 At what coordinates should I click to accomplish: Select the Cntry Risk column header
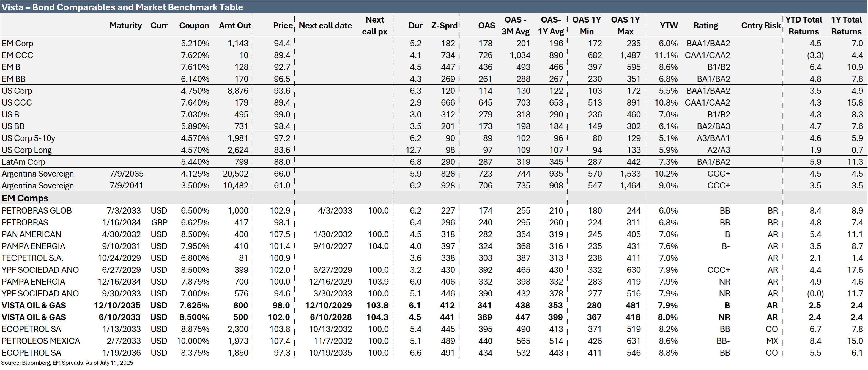tap(760, 26)
